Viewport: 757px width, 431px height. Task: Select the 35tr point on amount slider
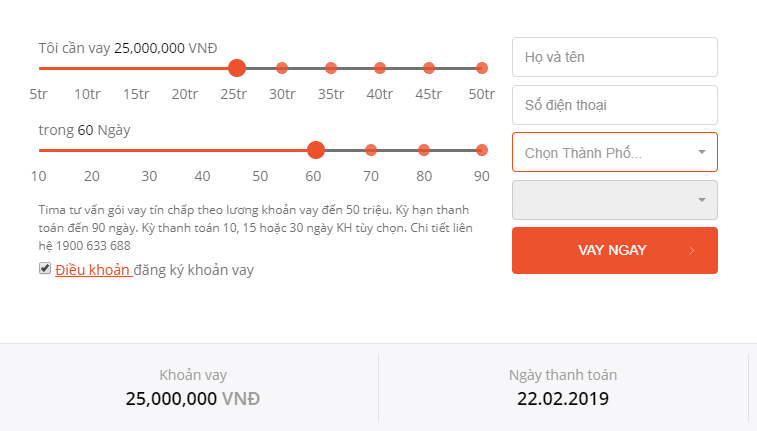click(331, 68)
